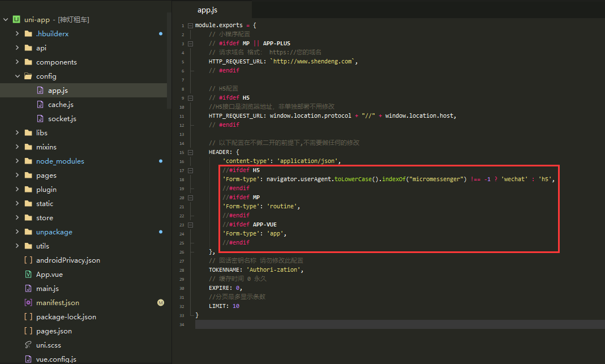Click the androidPrivacy.json bracket icon

point(28,260)
